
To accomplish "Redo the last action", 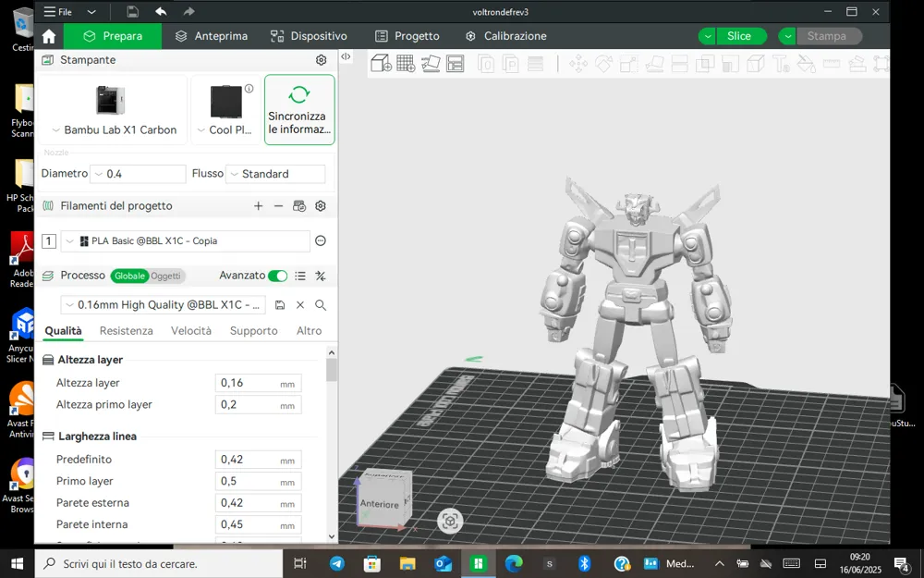I will (188, 12).
